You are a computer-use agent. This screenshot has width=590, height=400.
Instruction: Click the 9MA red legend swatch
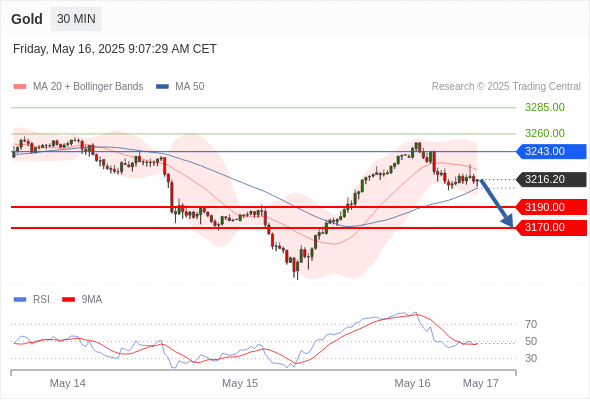click(x=68, y=300)
